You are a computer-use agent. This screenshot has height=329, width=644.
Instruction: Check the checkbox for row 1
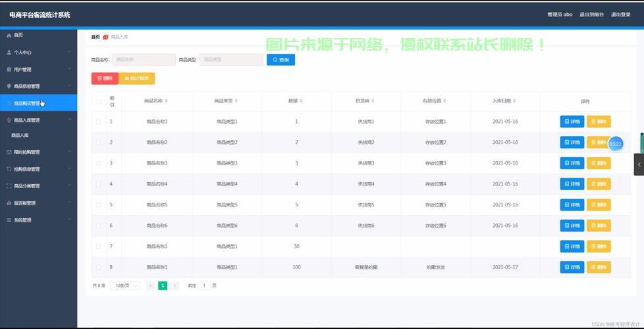tap(99, 122)
